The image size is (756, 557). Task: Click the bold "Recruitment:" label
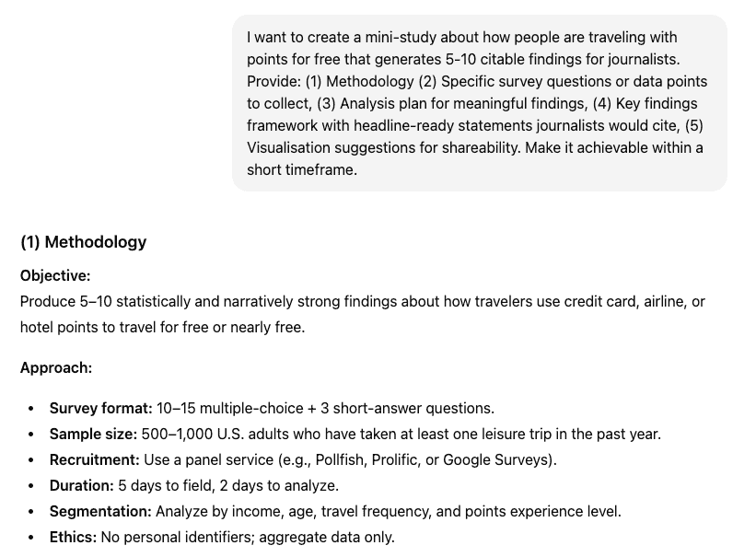tap(95, 459)
